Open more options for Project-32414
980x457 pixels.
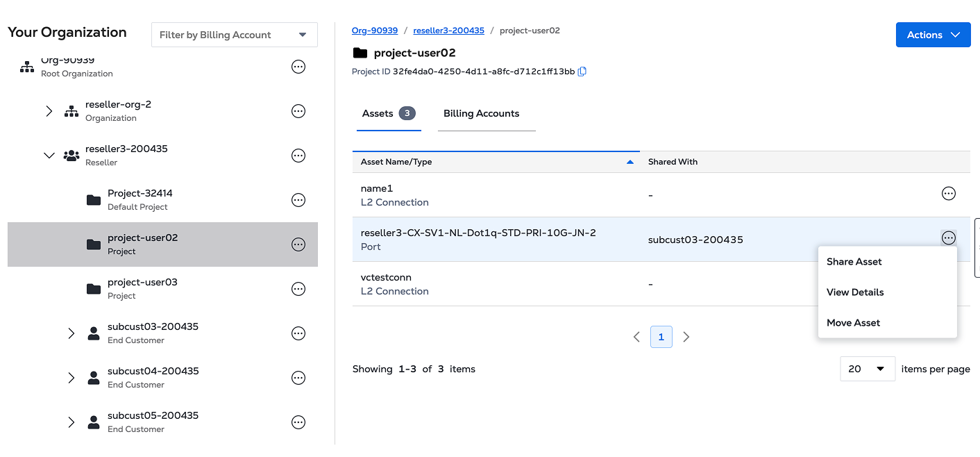click(298, 200)
